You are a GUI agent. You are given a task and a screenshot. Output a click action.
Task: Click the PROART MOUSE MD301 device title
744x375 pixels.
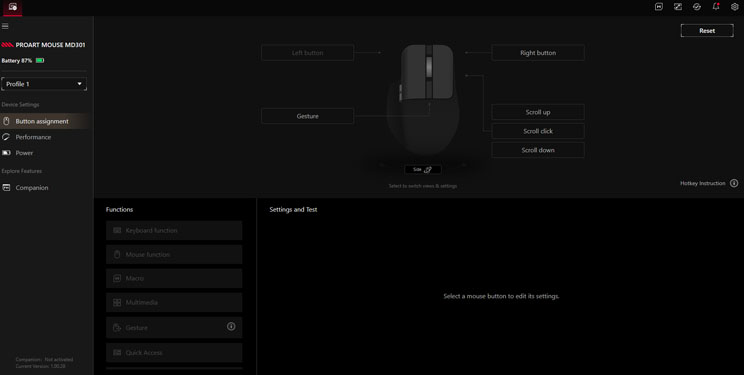pyautogui.click(x=50, y=45)
